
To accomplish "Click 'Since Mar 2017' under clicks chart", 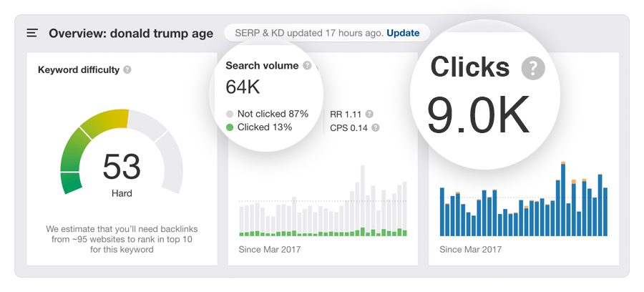I will pos(470,249).
